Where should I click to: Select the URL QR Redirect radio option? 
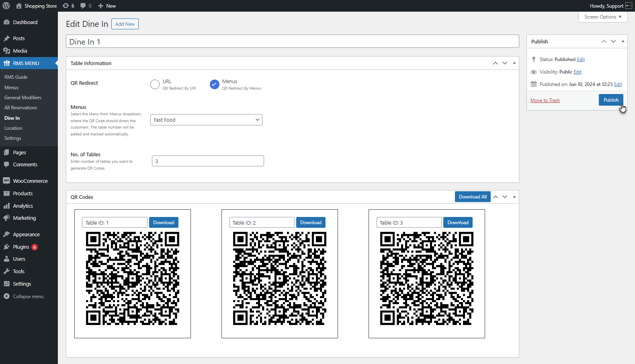coord(155,84)
